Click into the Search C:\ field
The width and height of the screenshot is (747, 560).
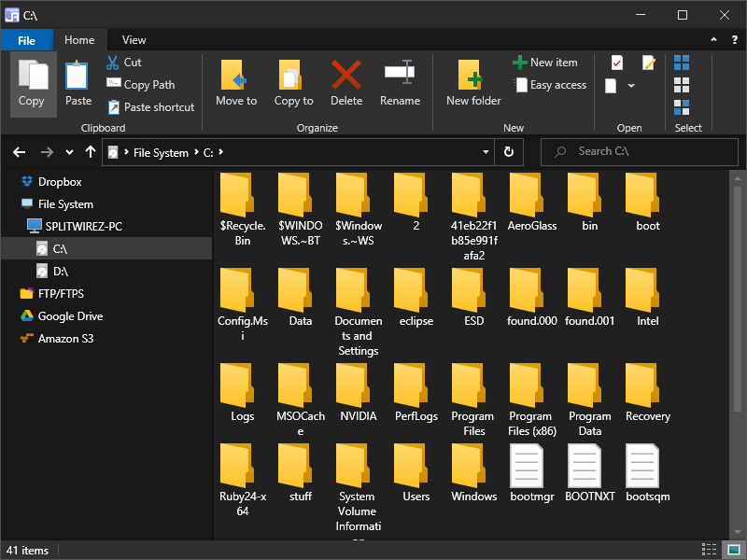pos(640,152)
